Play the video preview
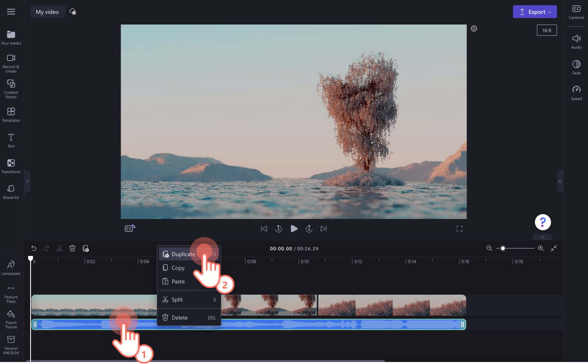The height and width of the screenshot is (364, 588). pyautogui.click(x=294, y=229)
